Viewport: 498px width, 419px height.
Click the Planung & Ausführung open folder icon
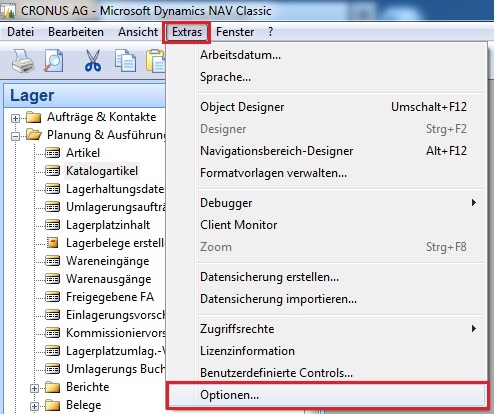coord(33,135)
